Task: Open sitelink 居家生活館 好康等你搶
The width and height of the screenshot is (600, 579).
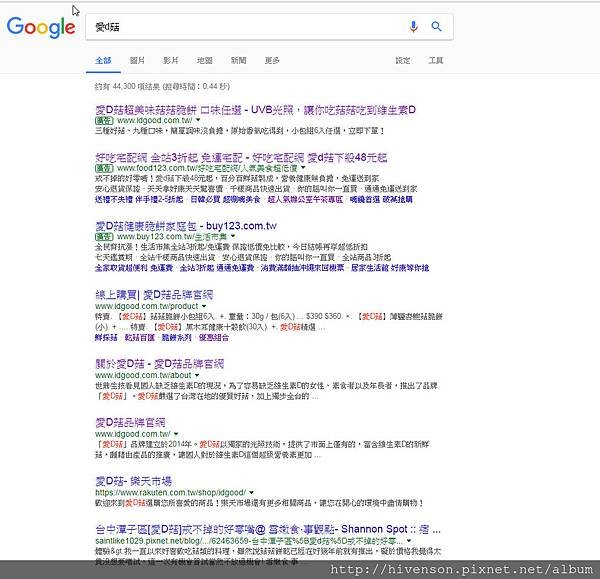Action: pos(390,268)
